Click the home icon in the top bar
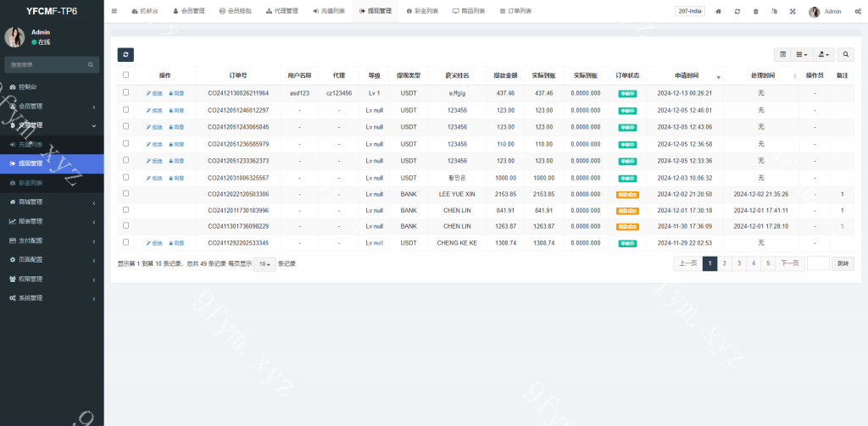868x426 pixels. 719,11
